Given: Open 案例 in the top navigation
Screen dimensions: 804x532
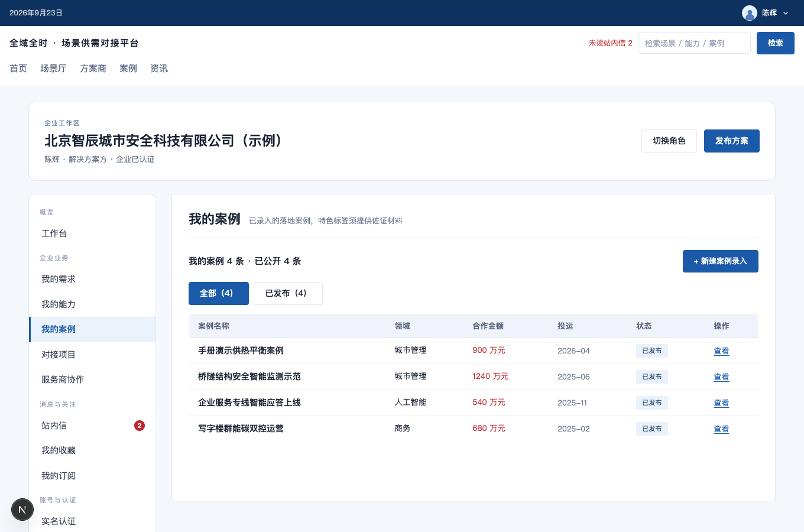Looking at the screenshot, I should [x=128, y=69].
